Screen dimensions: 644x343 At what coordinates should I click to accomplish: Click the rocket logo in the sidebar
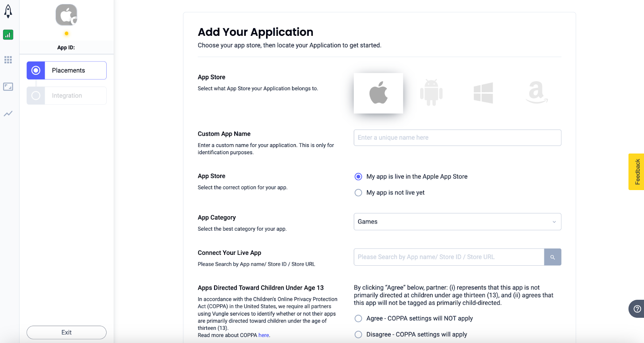8,11
